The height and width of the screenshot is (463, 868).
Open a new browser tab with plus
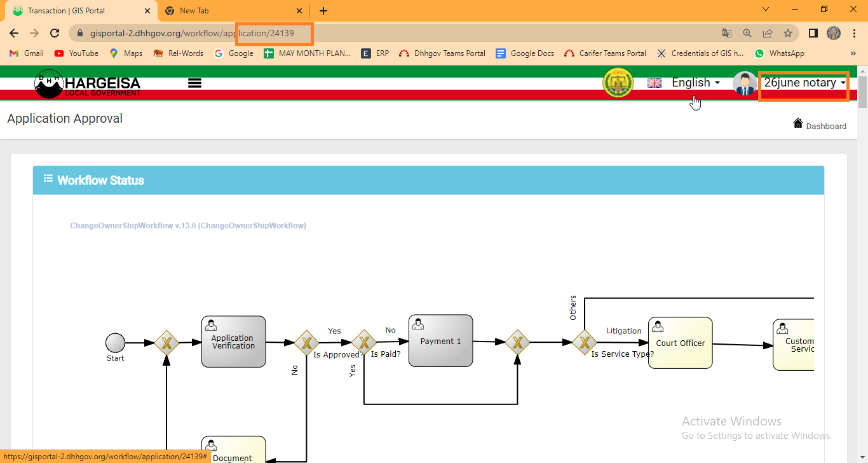(323, 11)
